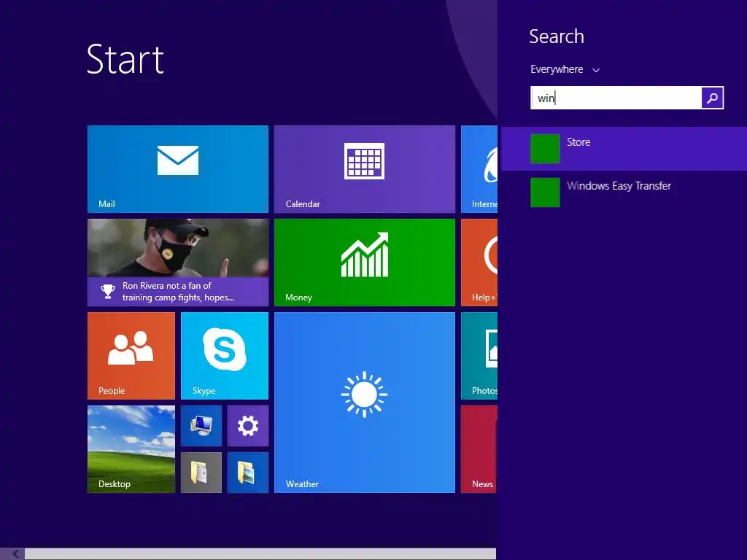Click the horizontal scrollbar track
747x560 pixels.
[x=260, y=554]
